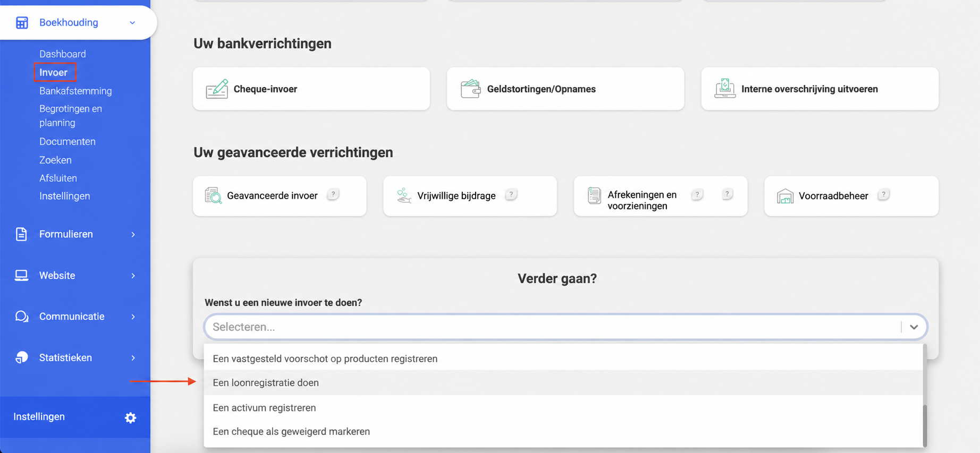The image size is (980, 453).
Task: Click the Boekhouding calculator icon
Action: (x=22, y=23)
